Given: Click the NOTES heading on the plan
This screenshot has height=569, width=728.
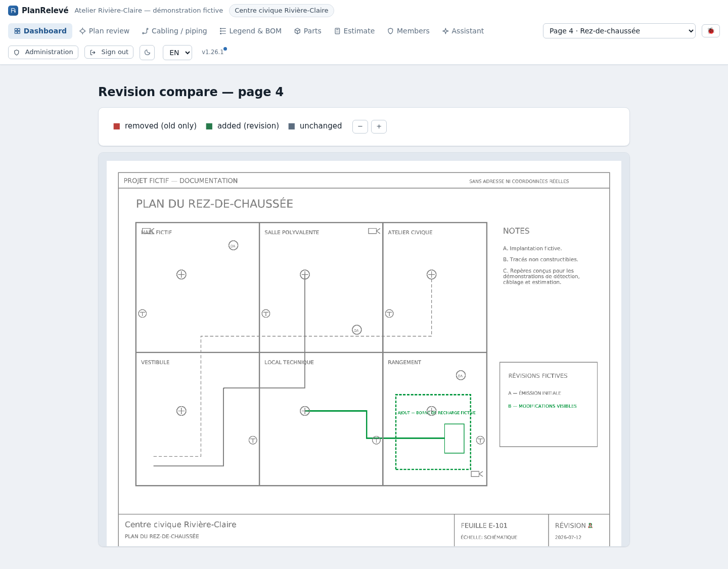Looking at the screenshot, I should point(516,231).
